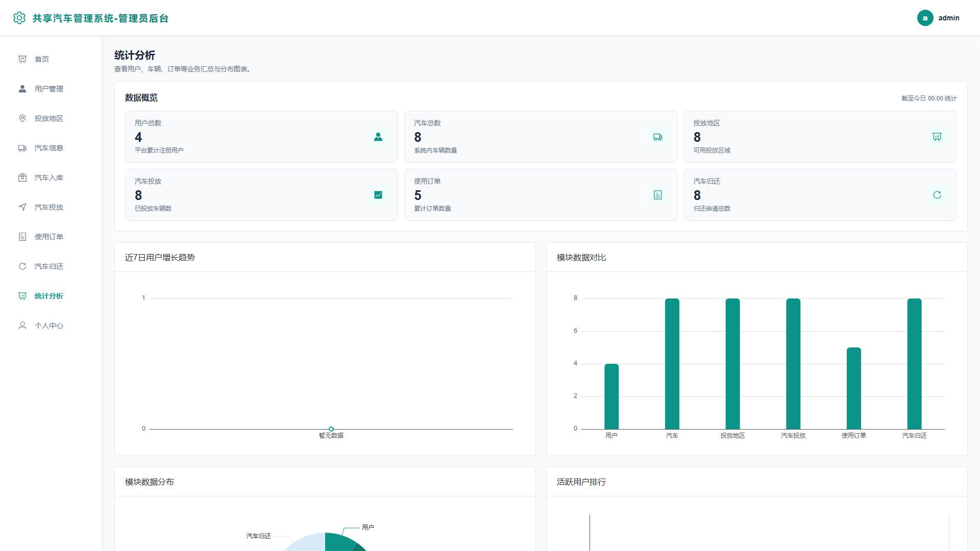This screenshot has width=980, height=551.
Task: Click the 个人中心 user icon in sidebar
Action: click(x=22, y=325)
